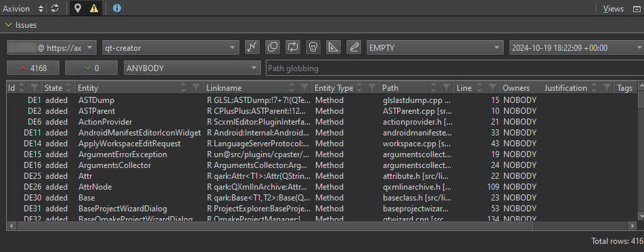Select the ASTParent entity cell
Image resolution: width=644 pixels, height=252 pixels.
(139, 111)
